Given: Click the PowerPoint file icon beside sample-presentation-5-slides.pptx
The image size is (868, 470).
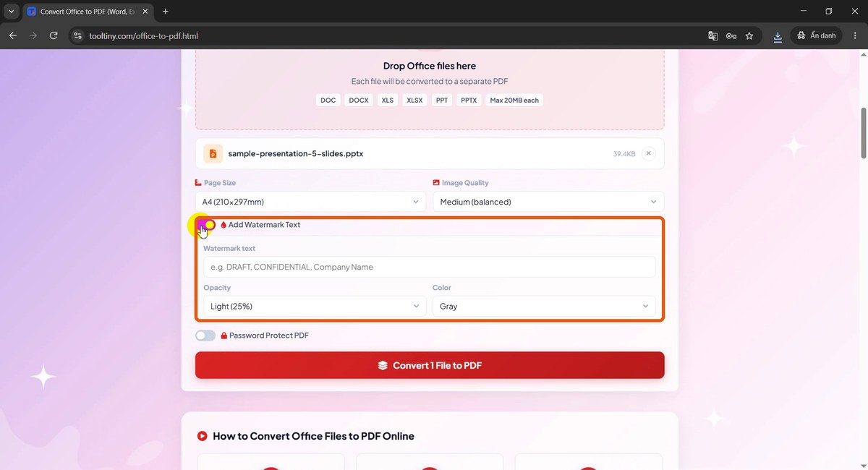Looking at the screenshot, I should pos(213,153).
